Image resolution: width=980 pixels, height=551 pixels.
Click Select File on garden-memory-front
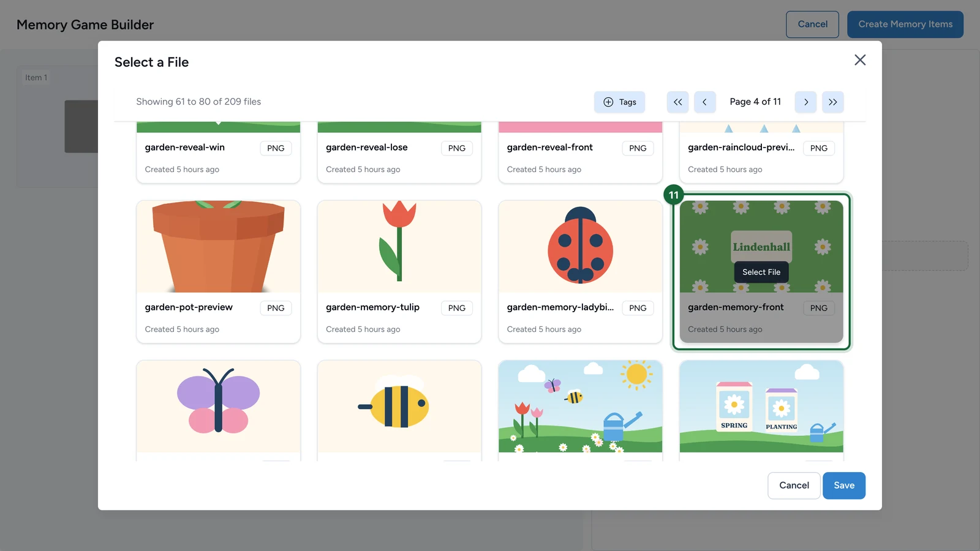point(761,272)
